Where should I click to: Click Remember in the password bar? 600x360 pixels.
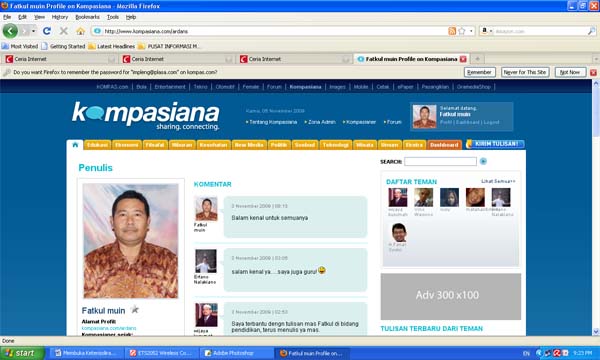point(479,72)
